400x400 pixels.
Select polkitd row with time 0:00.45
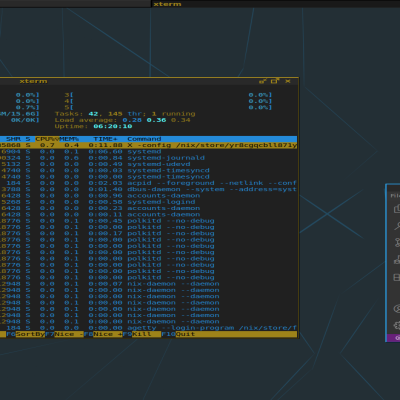148,221
